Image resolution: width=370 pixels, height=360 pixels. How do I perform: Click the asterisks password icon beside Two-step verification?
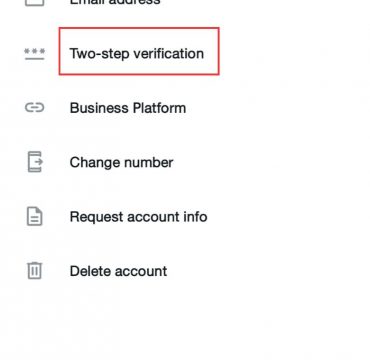[34, 54]
